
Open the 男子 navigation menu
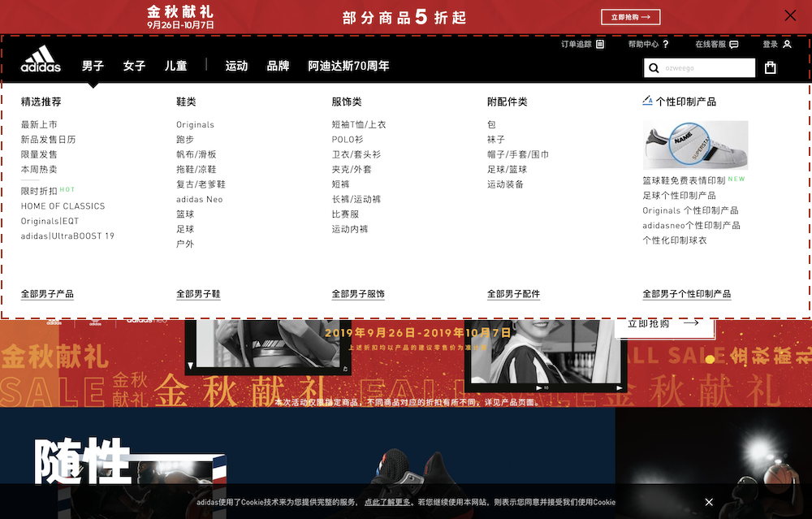coord(93,66)
